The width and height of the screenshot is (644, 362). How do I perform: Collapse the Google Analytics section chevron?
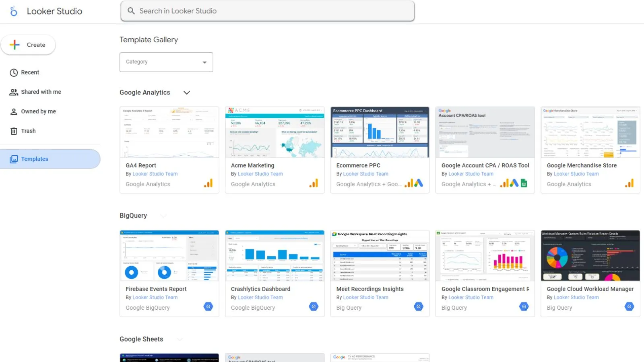click(x=187, y=93)
